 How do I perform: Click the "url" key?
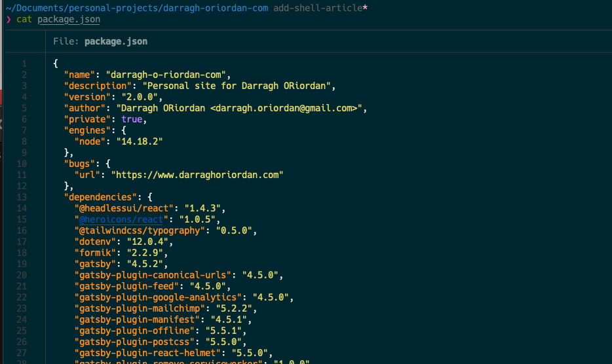87,175
